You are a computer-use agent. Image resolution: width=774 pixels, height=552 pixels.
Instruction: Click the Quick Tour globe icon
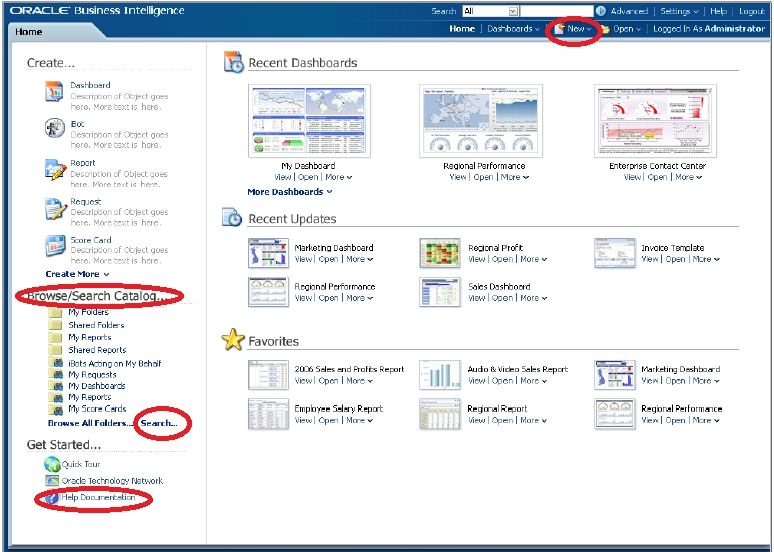tap(52, 465)
